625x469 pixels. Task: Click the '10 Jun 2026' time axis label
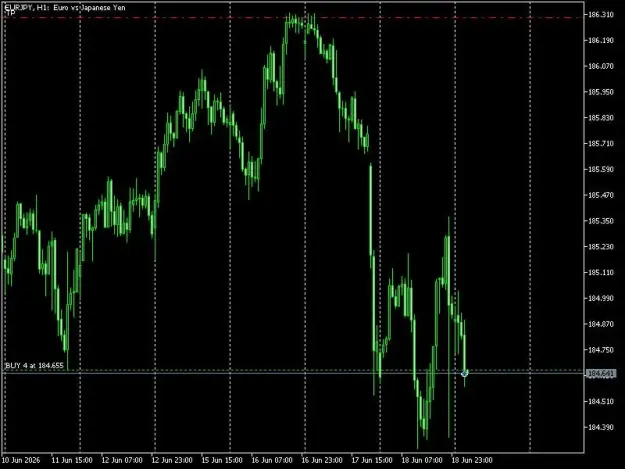point(21,460)
